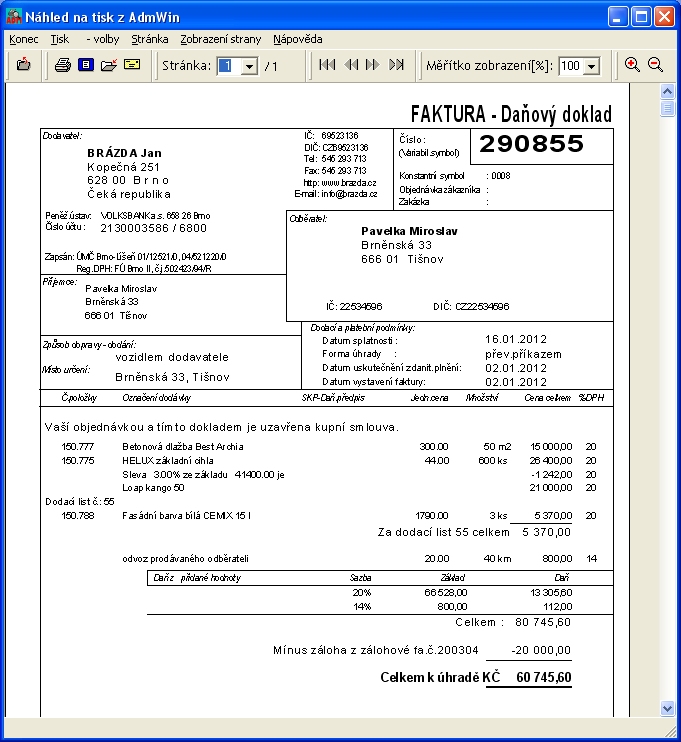Zoom out with the minus magnifier

click(x=655, y=65)
